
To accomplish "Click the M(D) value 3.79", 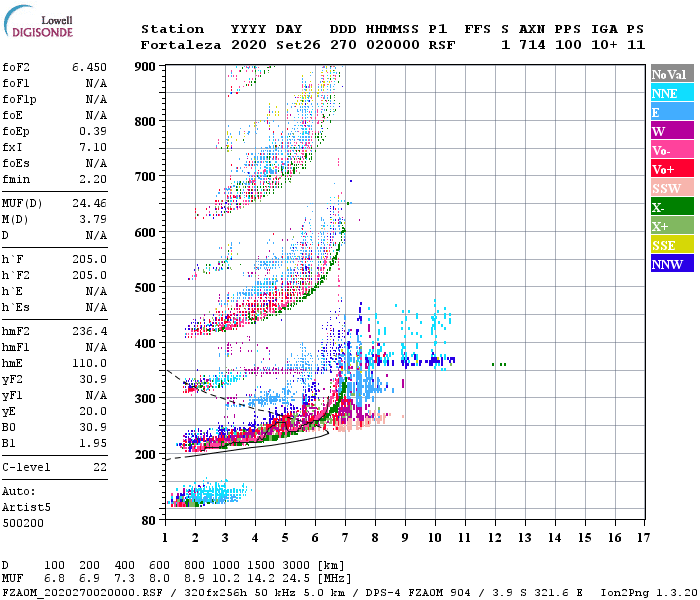I will (93, 220).
